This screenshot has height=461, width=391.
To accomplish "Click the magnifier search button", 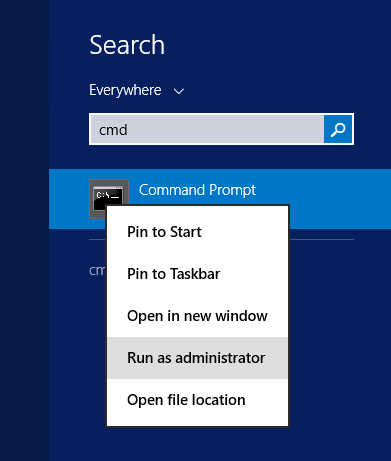I will [338, 129].
